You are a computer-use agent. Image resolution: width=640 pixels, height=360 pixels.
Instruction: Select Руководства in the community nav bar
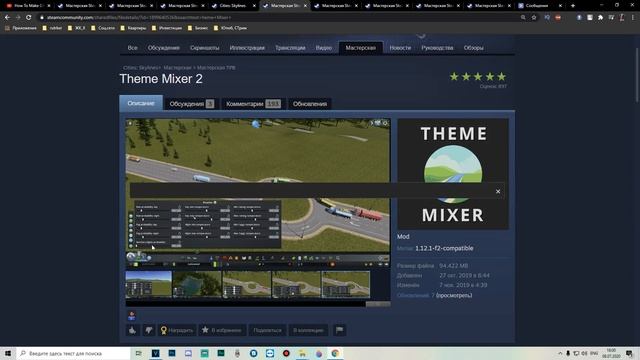(x=437, y=48)
